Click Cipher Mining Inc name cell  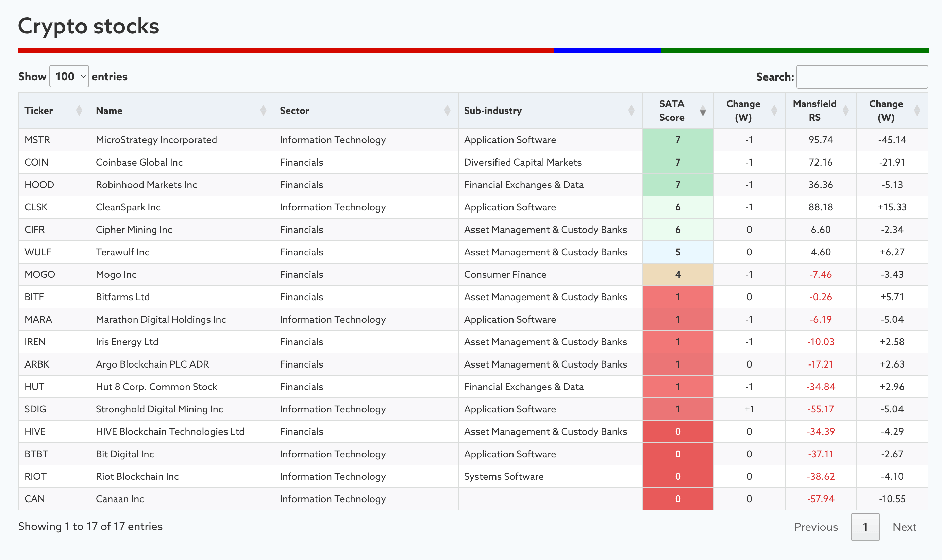click(x=182, y=230)
